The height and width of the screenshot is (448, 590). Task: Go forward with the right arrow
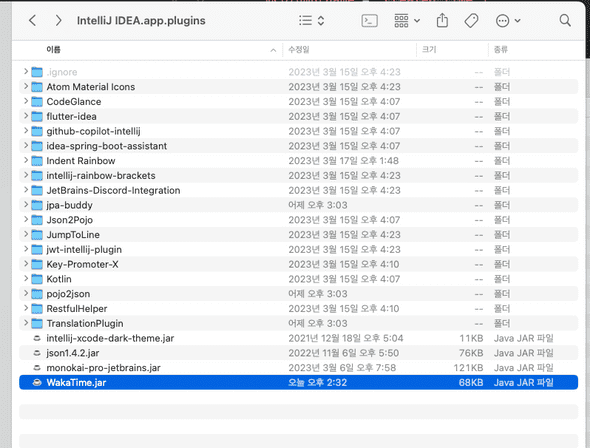pos(58,20)
